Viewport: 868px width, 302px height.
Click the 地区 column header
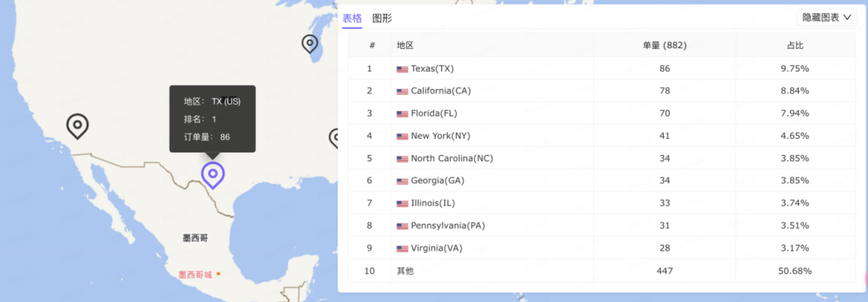(405, 45)
